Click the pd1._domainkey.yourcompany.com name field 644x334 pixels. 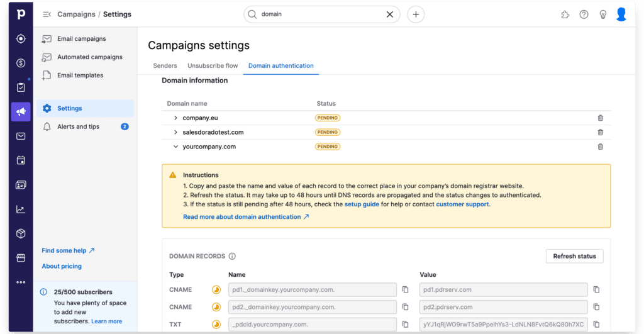coord(312,289)
